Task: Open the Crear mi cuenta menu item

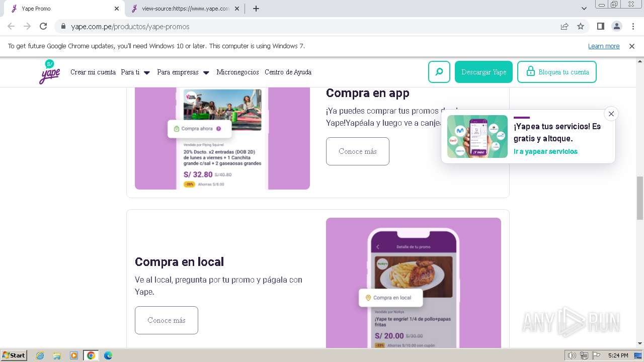Action: (93, 72)
